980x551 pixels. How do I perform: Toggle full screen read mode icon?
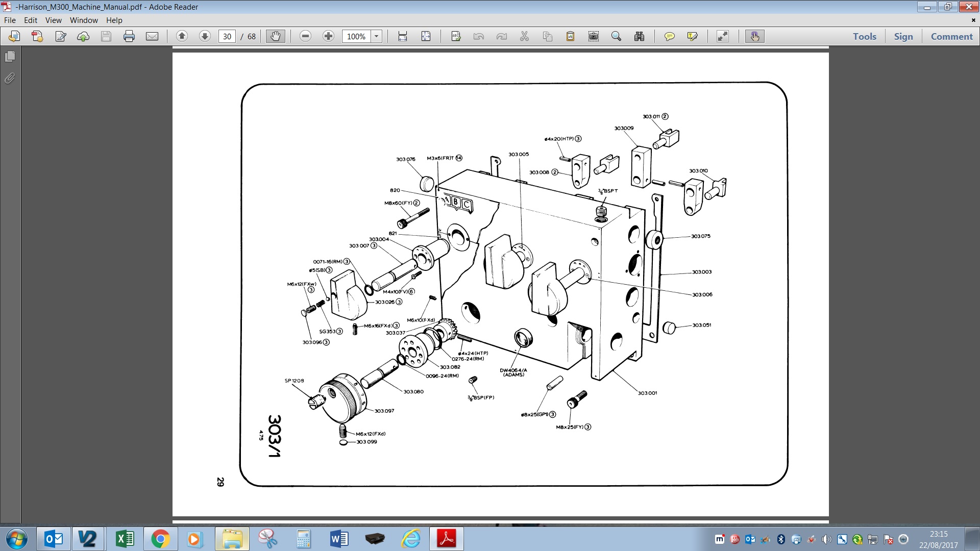pos(722,36)
